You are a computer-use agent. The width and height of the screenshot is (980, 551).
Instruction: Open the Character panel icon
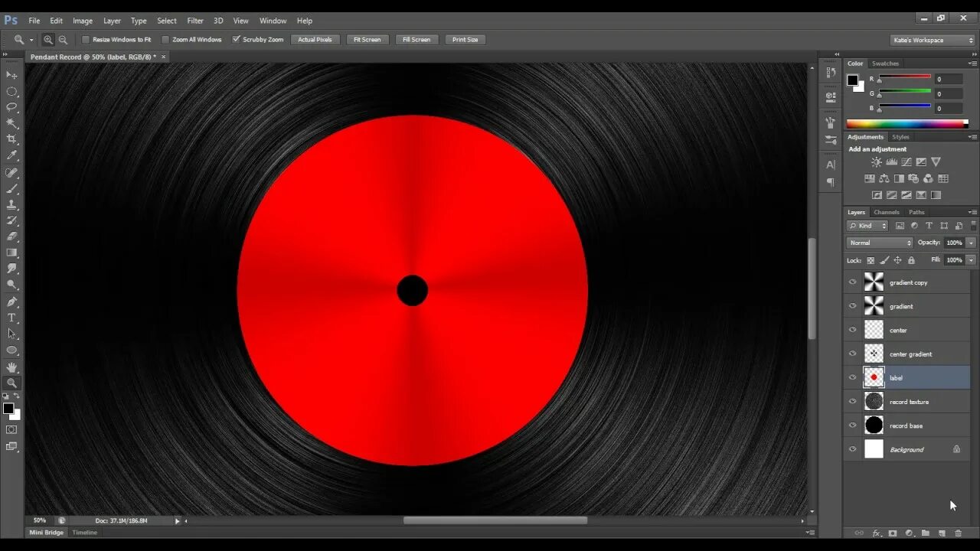[x=831, y=165]
